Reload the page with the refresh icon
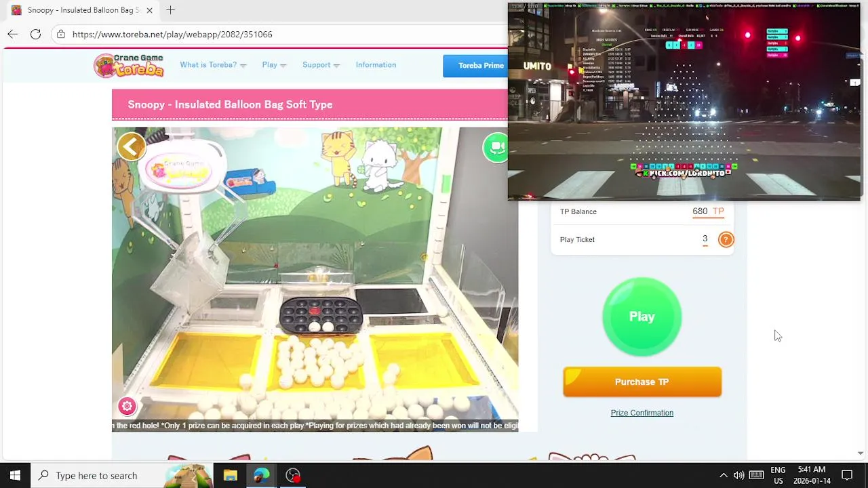This screenshot has height=488, width=868. pyautogui.click(x=35, y=34)
